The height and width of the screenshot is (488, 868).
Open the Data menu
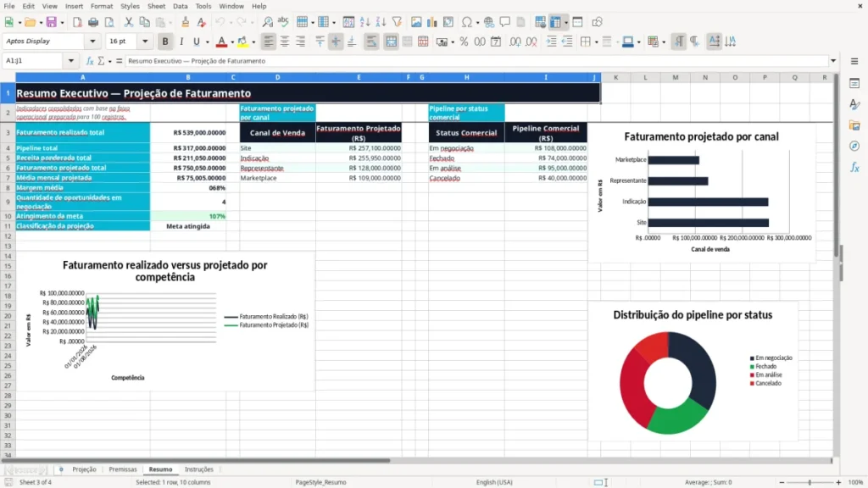coord(180,6)
